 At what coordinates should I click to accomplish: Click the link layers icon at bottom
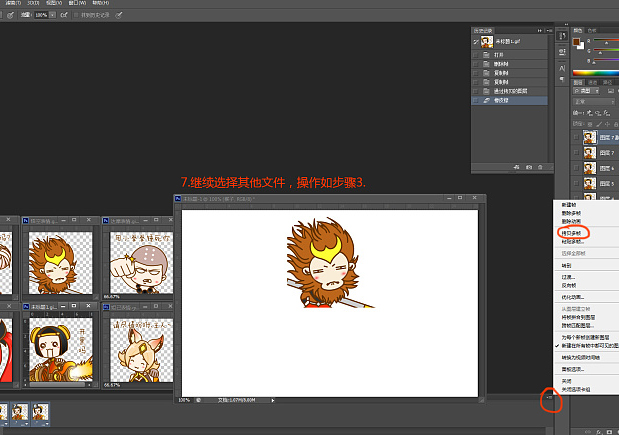pos(588,432)
